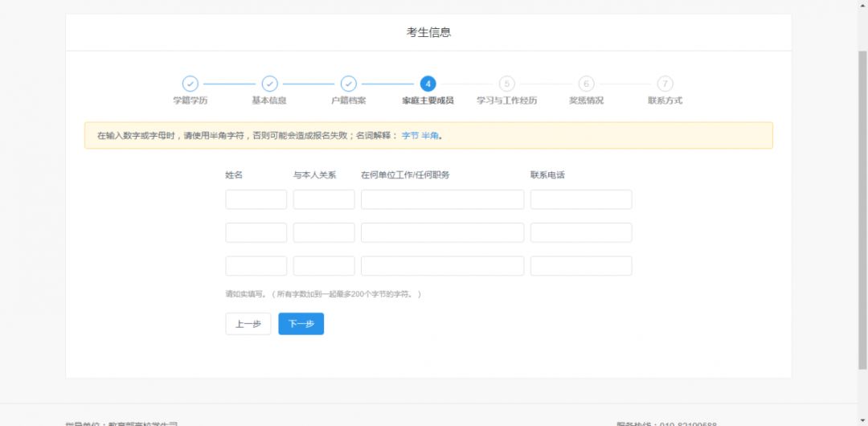Image resolution: width=868 pixels, height=426 pixels.
Task: Click step 3 checkmark circle for 户籍档案
Action: 348,84
